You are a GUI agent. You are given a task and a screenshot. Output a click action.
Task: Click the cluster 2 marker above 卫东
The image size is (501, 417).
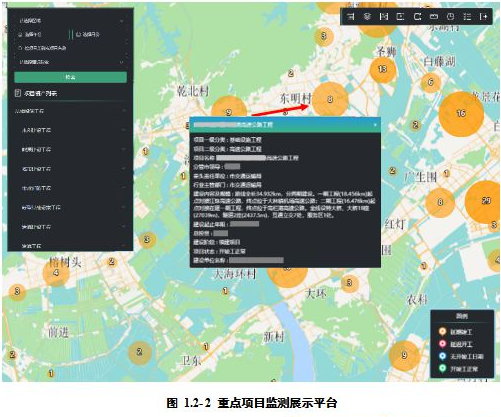140,352
